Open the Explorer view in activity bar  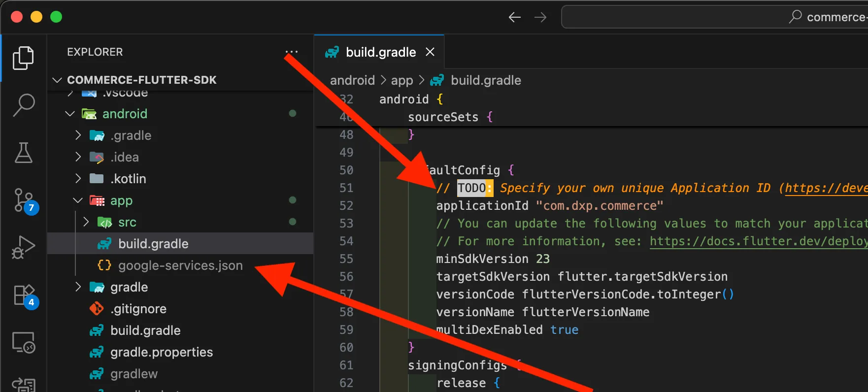point(23,58)
